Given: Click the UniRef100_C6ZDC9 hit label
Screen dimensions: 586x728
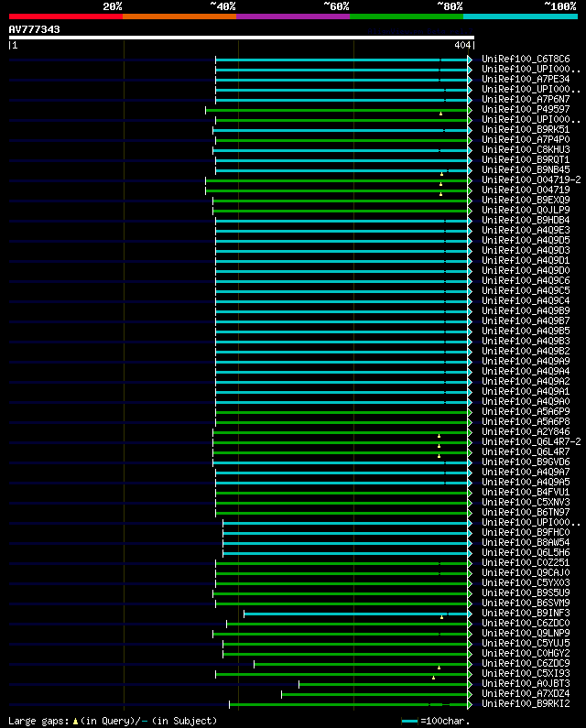Looking at the screenshot, I should [x=526, y=664].
